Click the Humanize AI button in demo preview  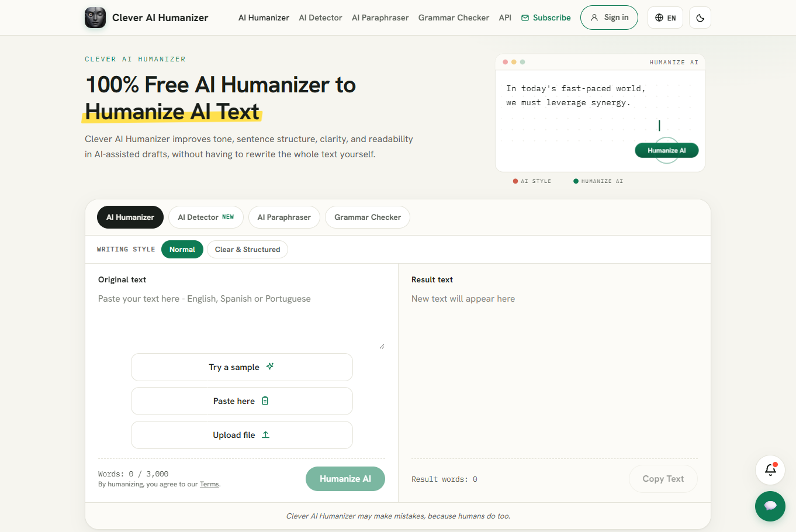(667, 150)
